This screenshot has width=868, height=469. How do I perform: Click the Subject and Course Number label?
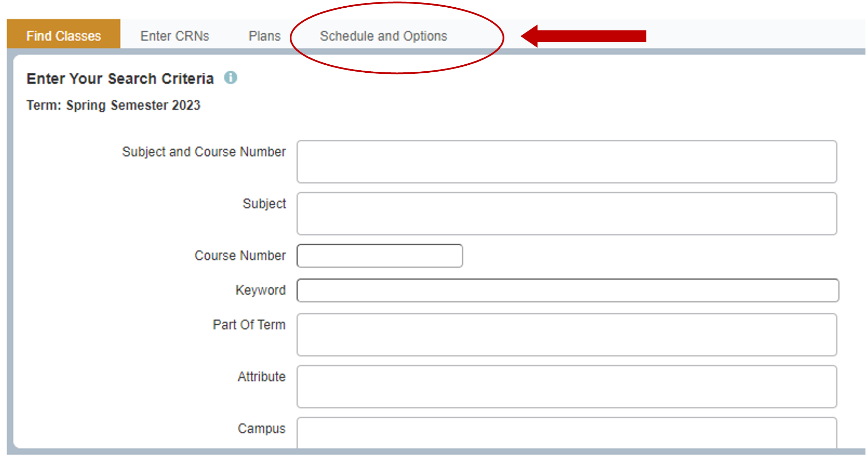[x=204, y=152]
